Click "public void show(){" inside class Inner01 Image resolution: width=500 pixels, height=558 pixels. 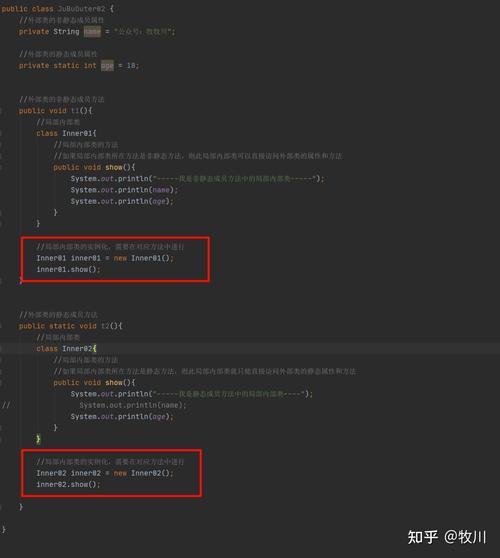coord(94,167)
